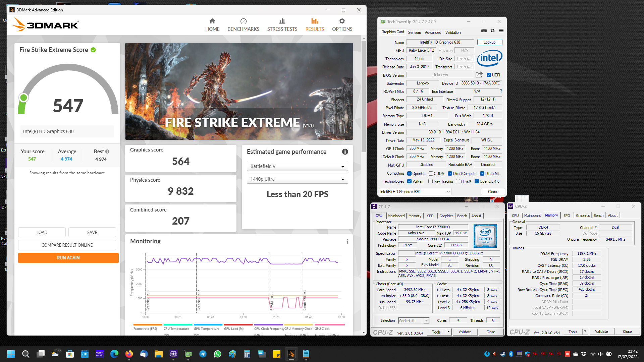Toggle the OpenGL 4.6 checkbox in GPU-Z

pos(477,181)
